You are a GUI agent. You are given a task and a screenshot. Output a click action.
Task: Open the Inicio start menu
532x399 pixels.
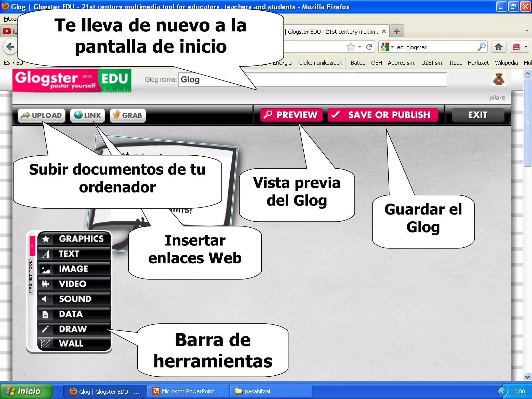pyautogui.click(x=26, y=391)
